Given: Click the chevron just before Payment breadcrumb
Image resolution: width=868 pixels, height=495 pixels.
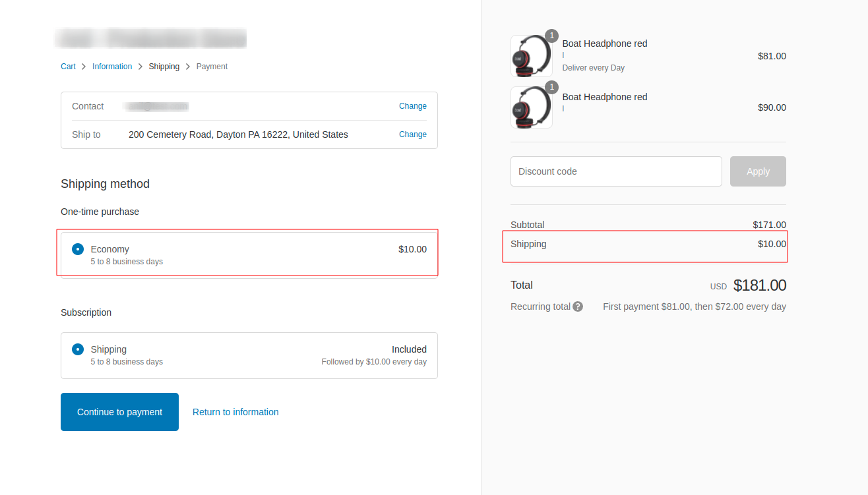Looking at the screenshot, I should click(188, 67).
